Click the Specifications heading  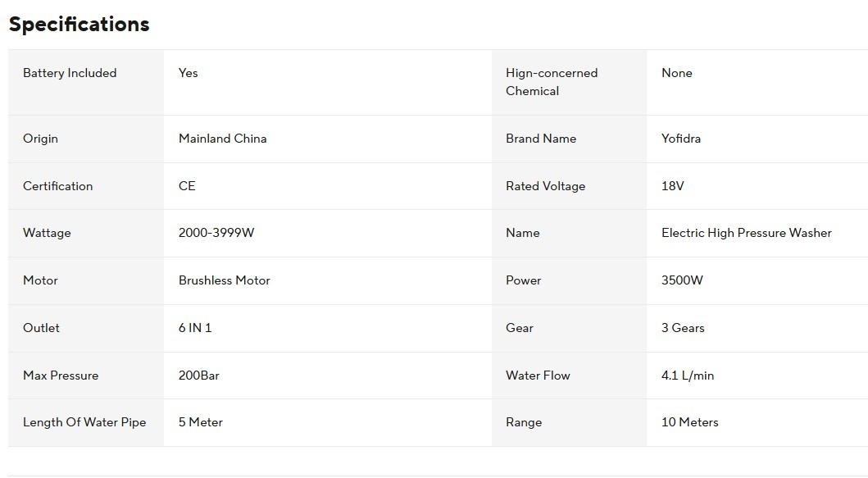pyautogui.click(x=80, y=25)
